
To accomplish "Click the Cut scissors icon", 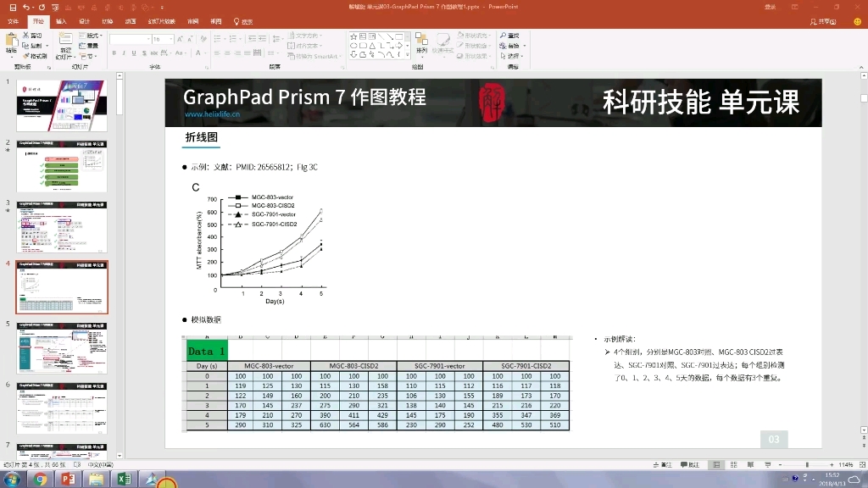I will [25, 36].
